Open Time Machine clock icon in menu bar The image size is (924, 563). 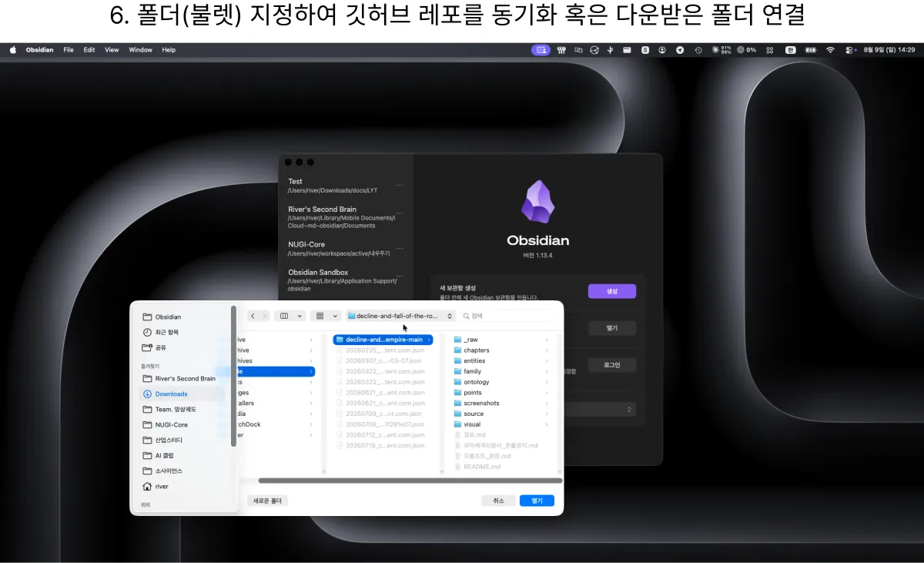point(698,50)
